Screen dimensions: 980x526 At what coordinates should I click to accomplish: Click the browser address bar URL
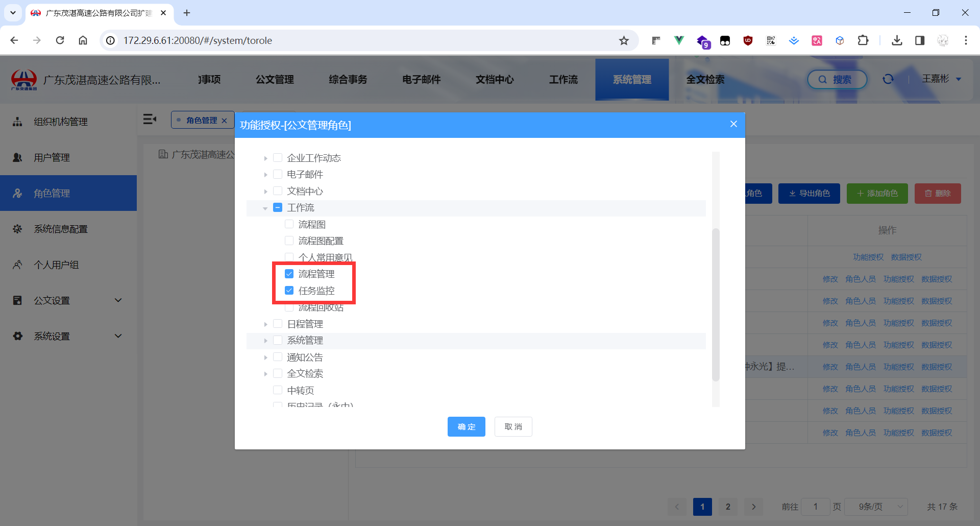(198, 40)
